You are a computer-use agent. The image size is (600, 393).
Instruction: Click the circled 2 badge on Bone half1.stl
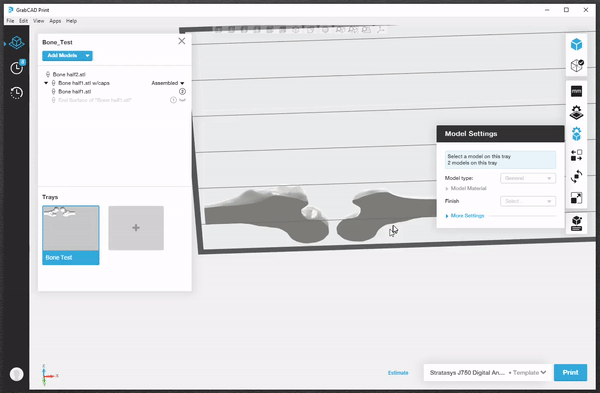pos(183,91)
